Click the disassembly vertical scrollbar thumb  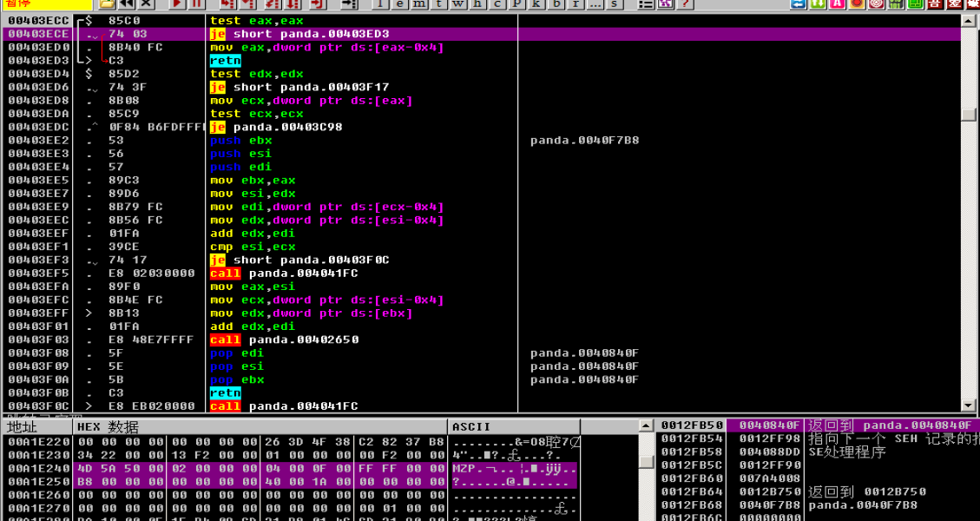[x=969, y=115]
